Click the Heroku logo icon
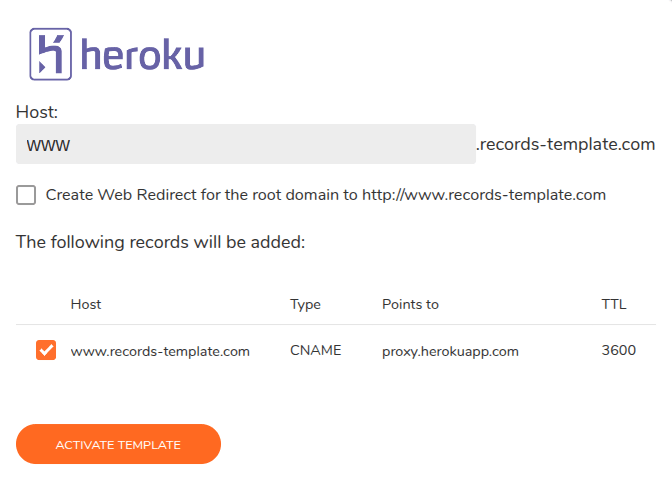The width and height of the screenshot is (672, 487). (x=51, y=54)
